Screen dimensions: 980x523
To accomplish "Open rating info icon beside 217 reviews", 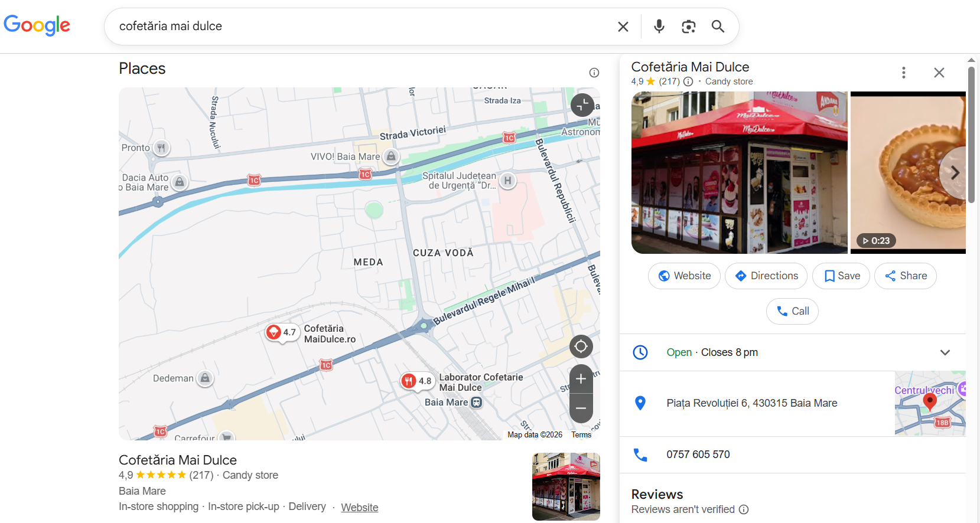I will coord(688,81).
